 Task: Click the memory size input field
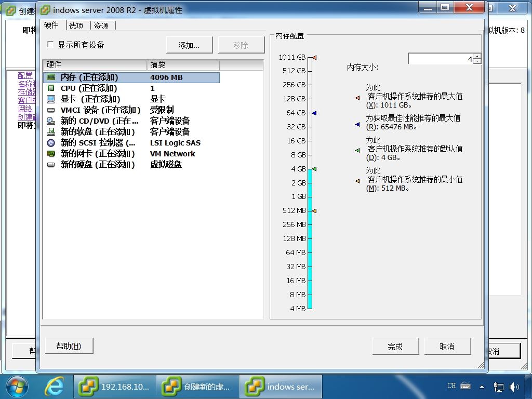441,58
